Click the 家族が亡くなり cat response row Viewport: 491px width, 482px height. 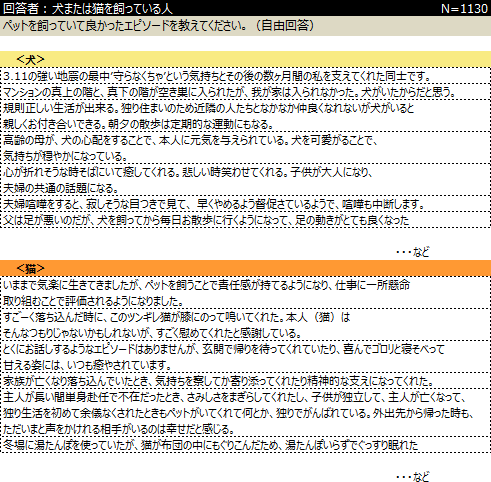point(245,381)
